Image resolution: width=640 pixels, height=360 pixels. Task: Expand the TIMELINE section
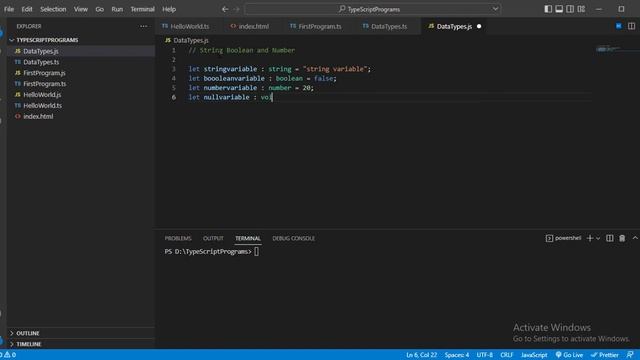tap(81, 344)
